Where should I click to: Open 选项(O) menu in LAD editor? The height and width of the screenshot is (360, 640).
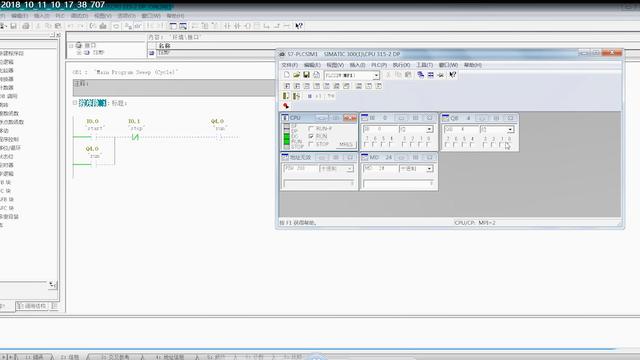pos(127,16)
